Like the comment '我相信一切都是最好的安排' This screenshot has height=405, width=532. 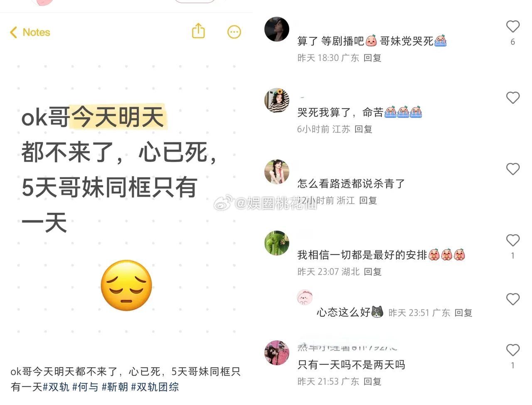pos(513,241)
